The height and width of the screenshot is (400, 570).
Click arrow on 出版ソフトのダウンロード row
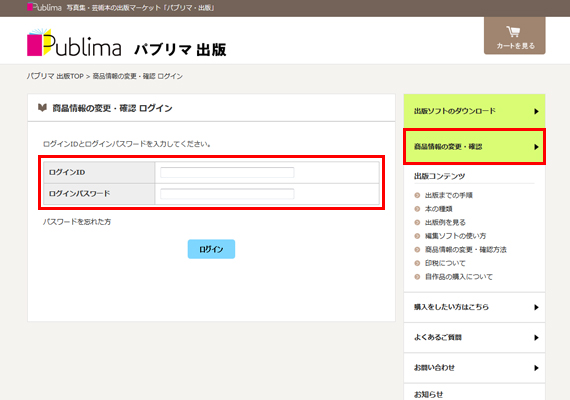[536, 111]
